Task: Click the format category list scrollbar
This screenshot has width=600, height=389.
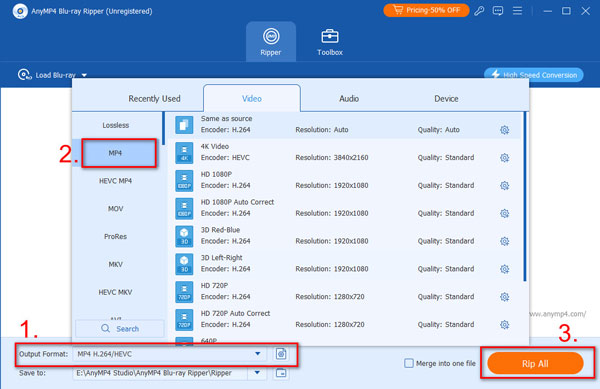Action: [x=164, y=129]
